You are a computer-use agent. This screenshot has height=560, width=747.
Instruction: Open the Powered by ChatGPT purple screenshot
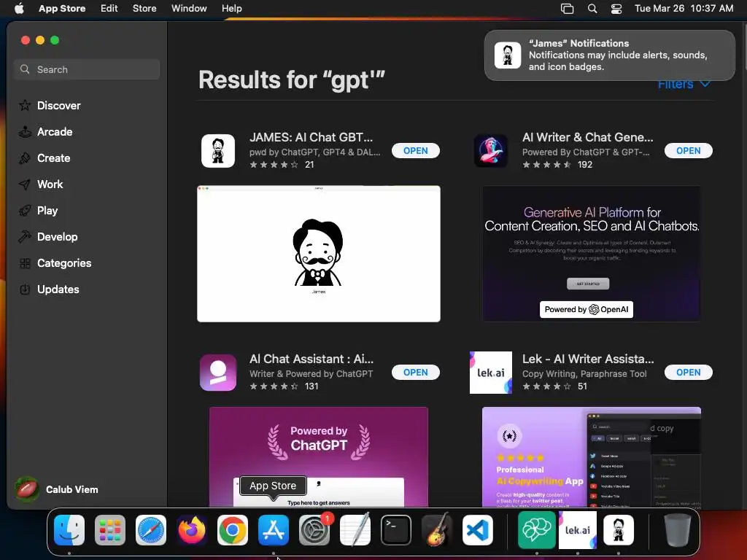tap(319, 456)
